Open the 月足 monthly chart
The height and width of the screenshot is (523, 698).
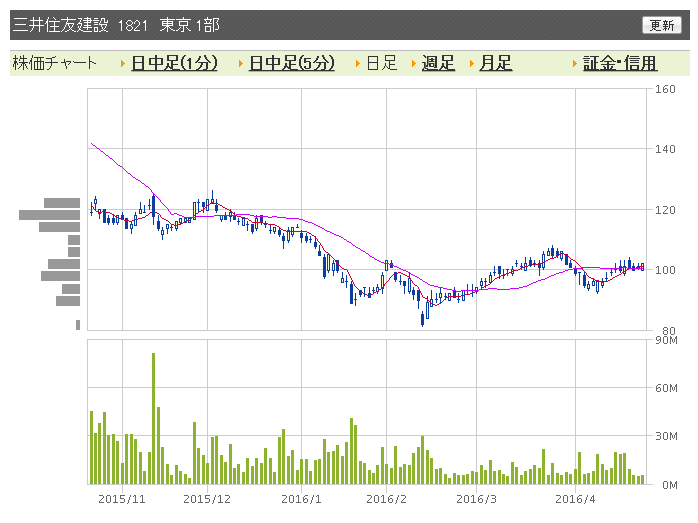point(495,63)
